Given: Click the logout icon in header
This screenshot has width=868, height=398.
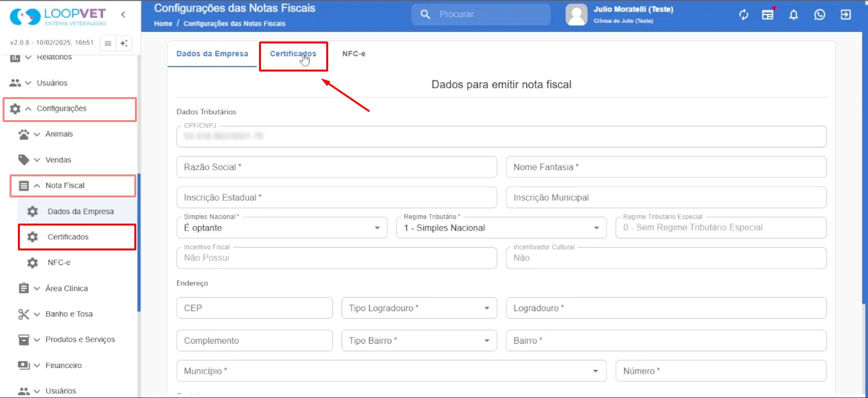Looking at the screenshot, I should (846, 15).
